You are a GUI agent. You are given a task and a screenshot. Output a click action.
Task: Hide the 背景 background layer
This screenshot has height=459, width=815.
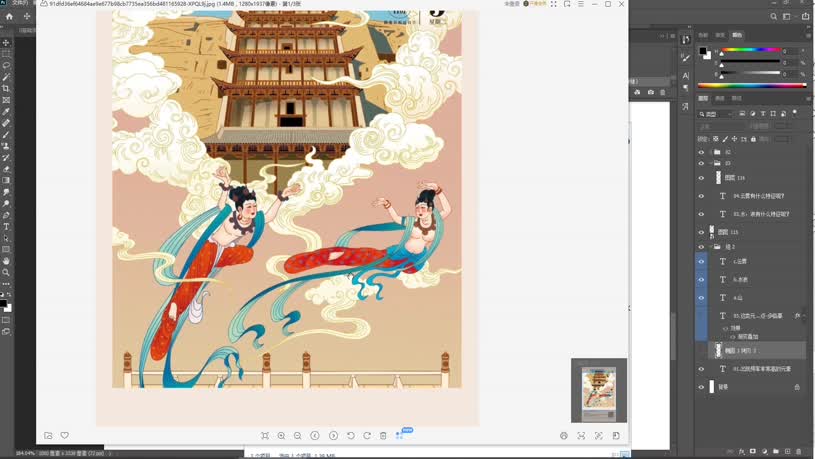pos(701,387)
